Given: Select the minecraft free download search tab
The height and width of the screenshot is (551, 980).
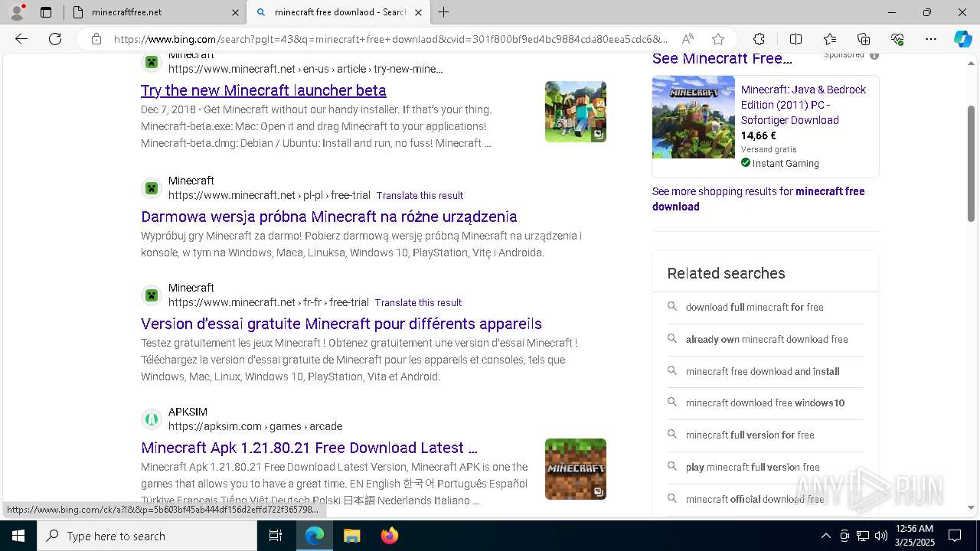Looking at the screenshot, I should pos(339,12).
